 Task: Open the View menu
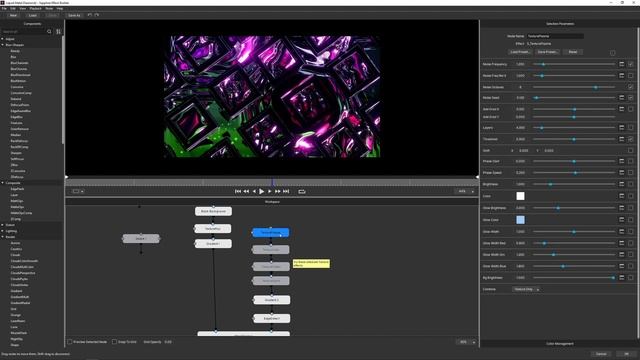click(x=22, y=8)
